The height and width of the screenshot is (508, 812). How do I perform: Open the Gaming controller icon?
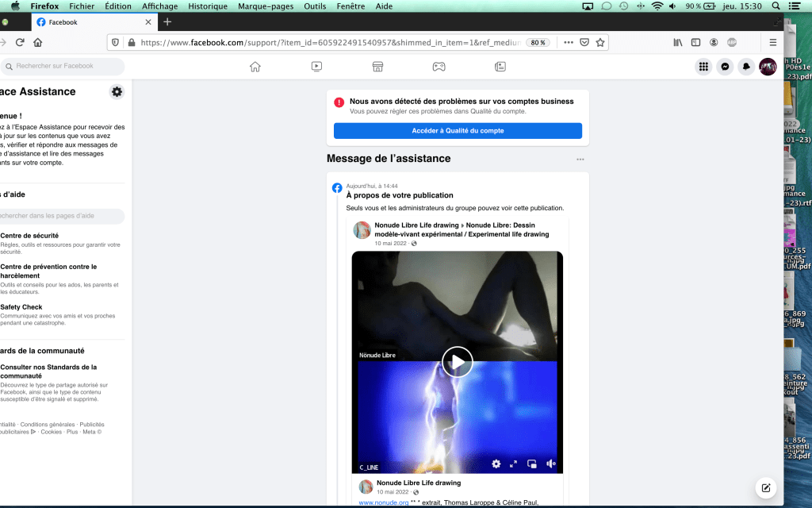click(439, 67)
